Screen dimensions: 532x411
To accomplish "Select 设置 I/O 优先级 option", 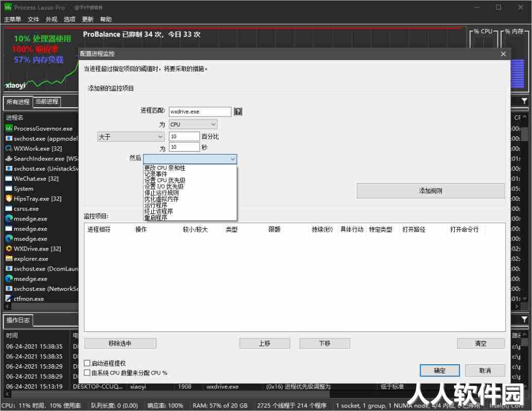I will [x=164, y=187].
